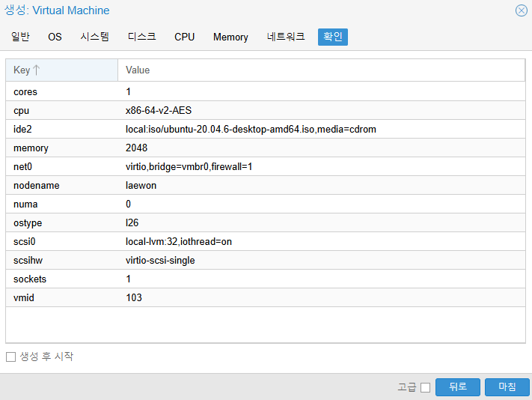The width and height of the screenshot is (532, 400).
Task: Select the nodename value laewon
Action: pos(141,186)
